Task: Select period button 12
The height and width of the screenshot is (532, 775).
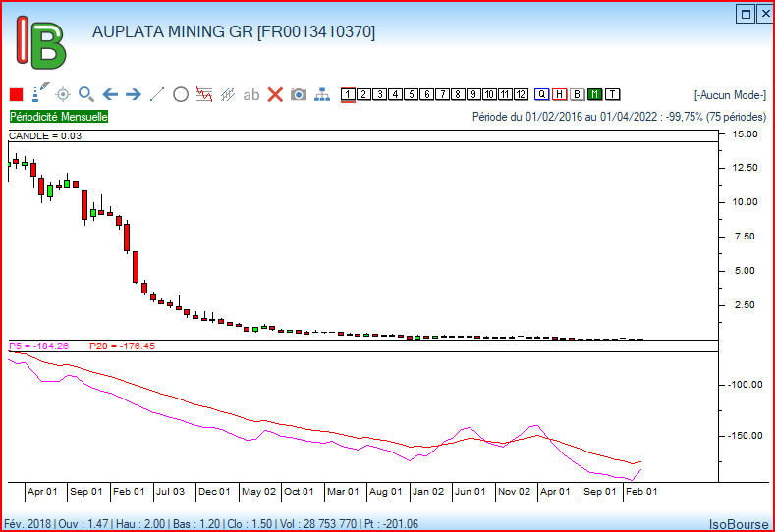Action: [521, 94]
